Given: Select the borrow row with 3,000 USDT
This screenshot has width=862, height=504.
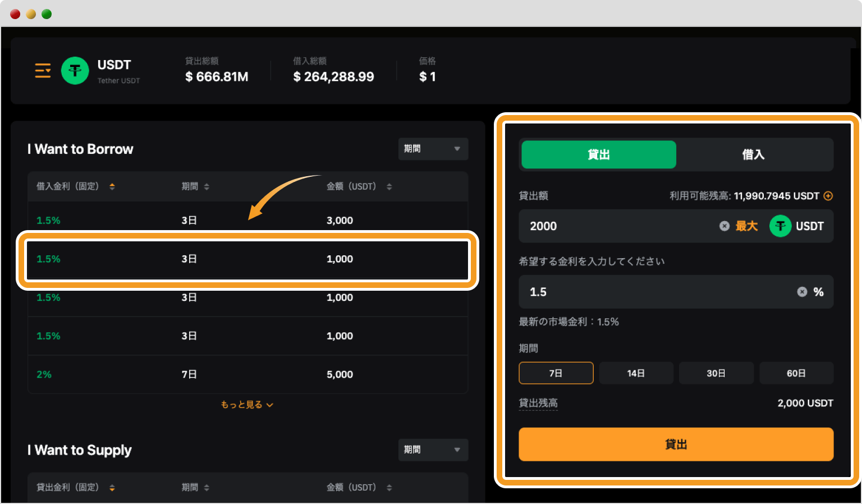Looking at the screenshot, I should (248, 220).
